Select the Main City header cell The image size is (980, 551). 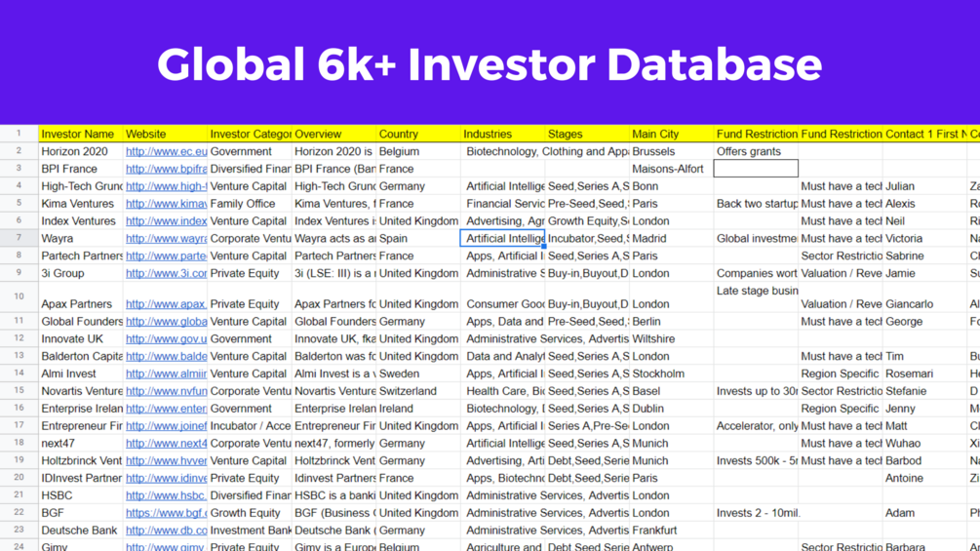(x=671, y=134)
